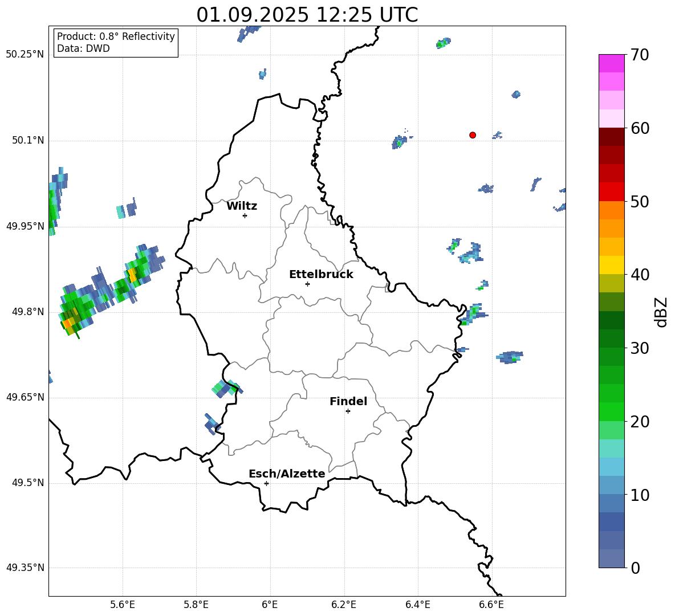Click the 49.5°N latitude label
The height and width of the screenshot is (616, 675).
click(x=27, y=483)
